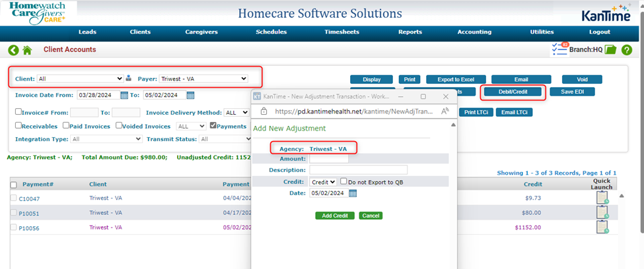Click the client lookup person icon
The height and width of the screenshot is (269, 644).
(x=129, y=78)
